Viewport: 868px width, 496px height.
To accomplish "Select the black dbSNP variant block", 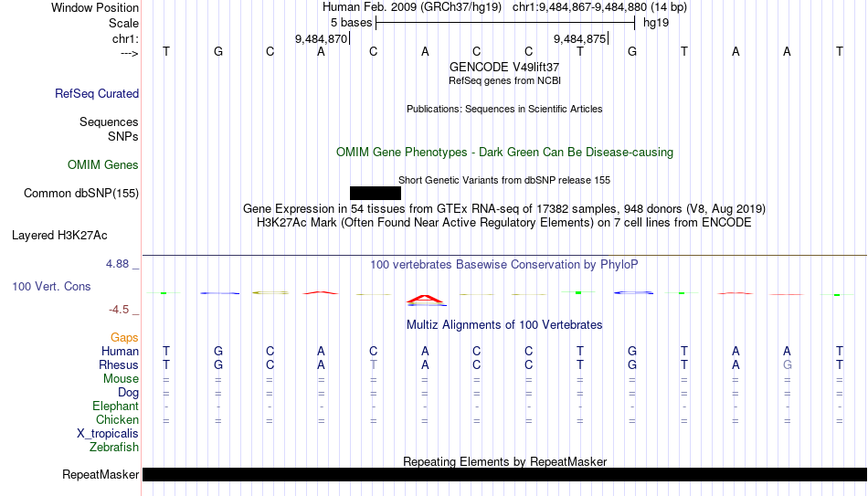I will point(376,194).
